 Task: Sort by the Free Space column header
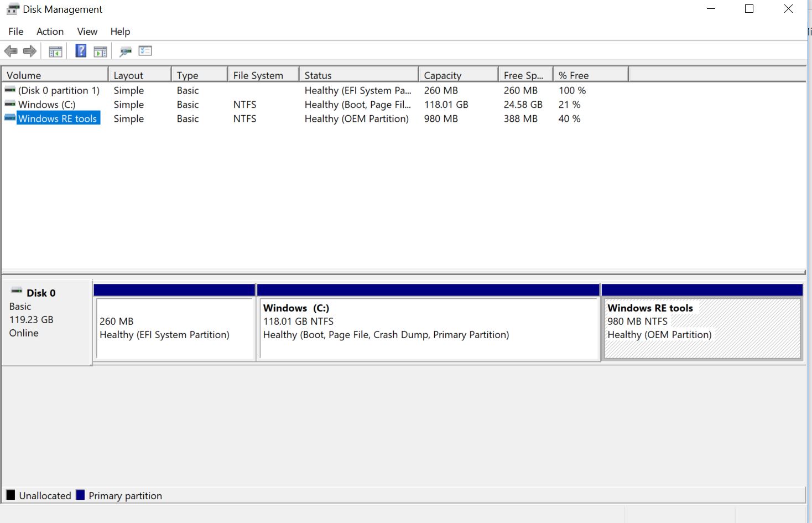tap(526, 75)
